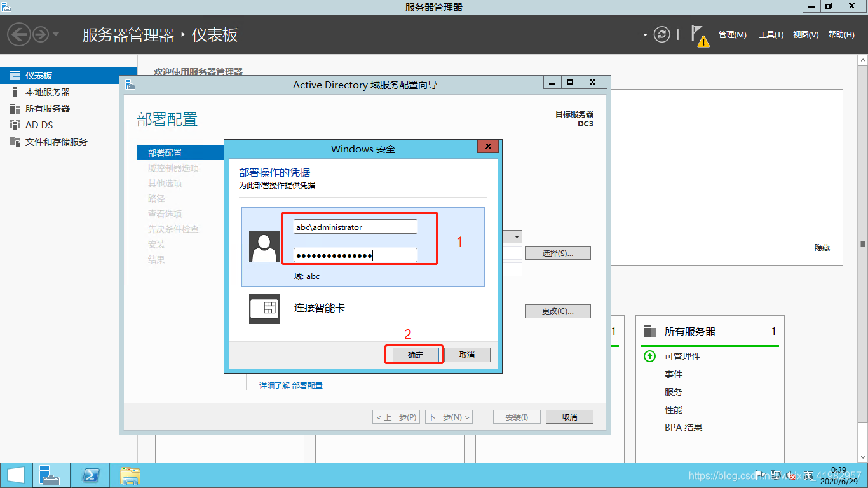Click the AD wizard title bar icon
This screenshot has height=488, width=868.
click(129, 85)
